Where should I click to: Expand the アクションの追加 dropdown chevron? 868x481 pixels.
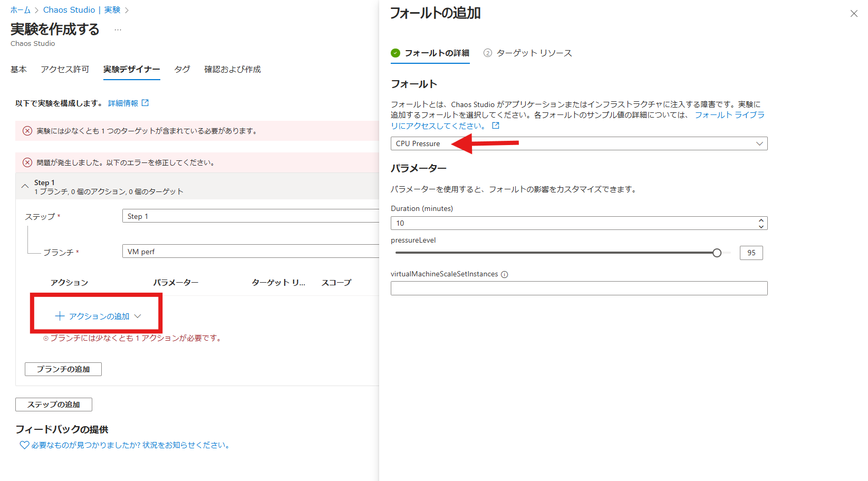[138, 316]
